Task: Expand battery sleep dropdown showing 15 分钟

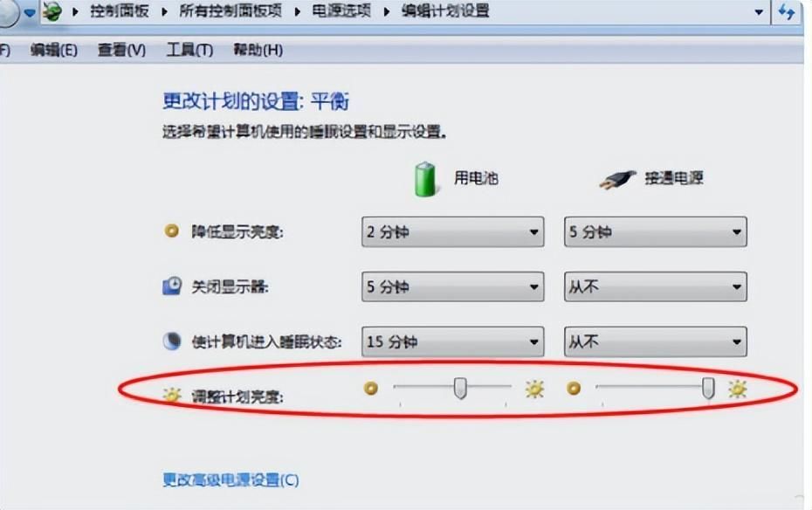Action: click(x=452, y=341)
